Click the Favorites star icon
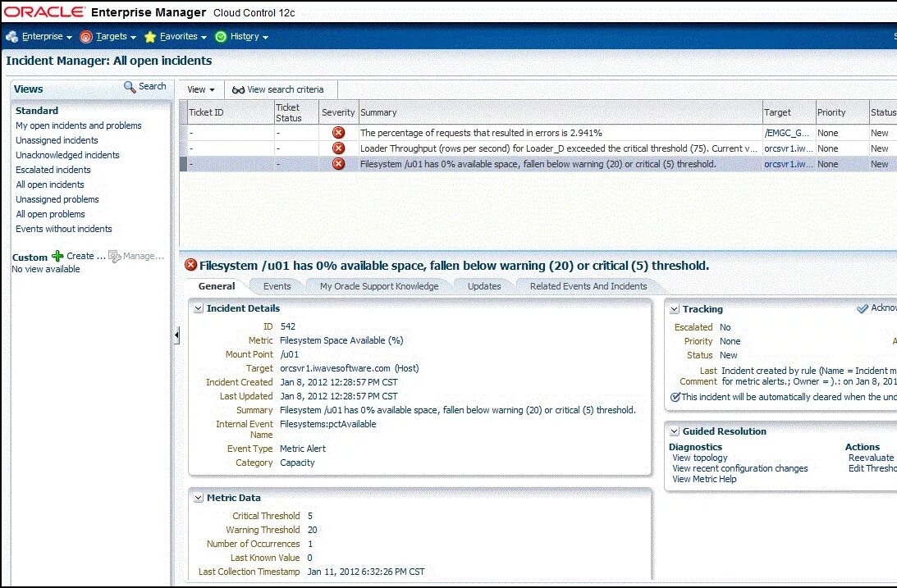This screenshot has width=897, height=588. tap(150, 37)
